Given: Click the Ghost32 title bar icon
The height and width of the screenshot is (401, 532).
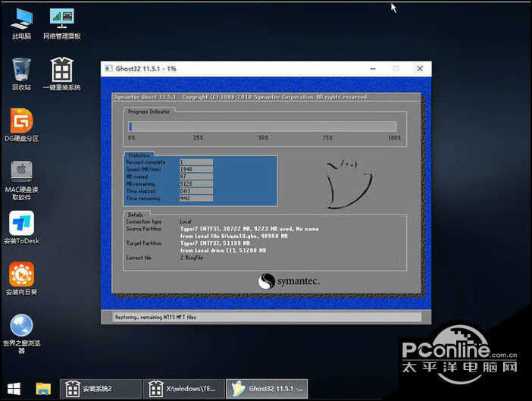Looking at the screenshot, I should [108, 69].
